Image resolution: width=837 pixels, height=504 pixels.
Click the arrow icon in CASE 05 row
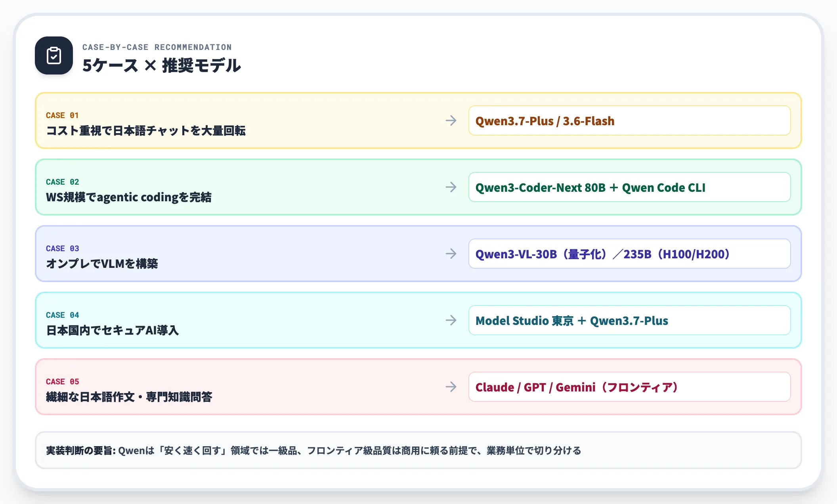[451, 387]
